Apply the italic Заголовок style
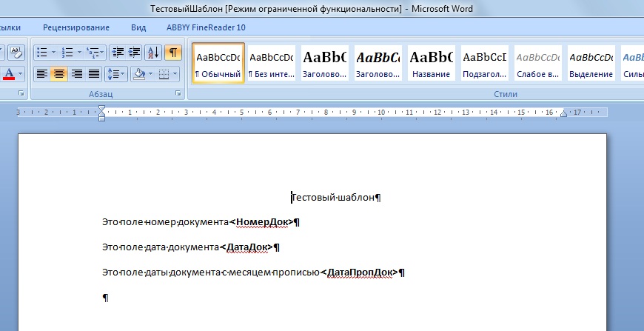The width and height of the screenshot is (644, 331). (x=378, y=63)
